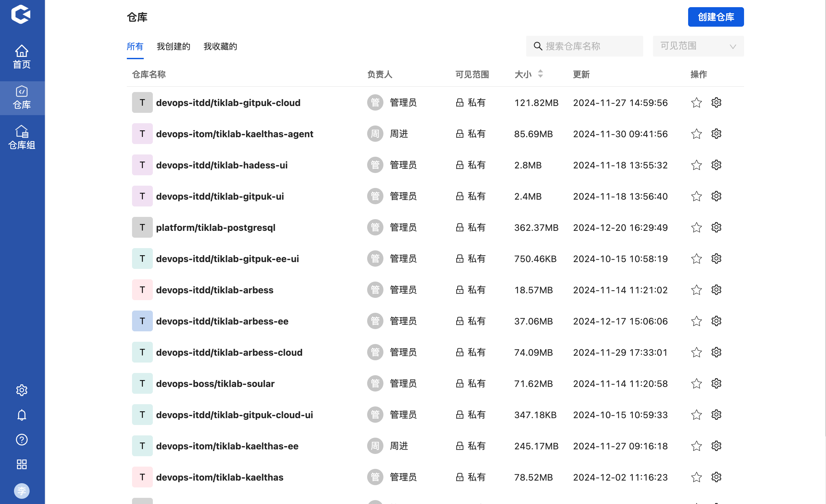Open settings for tiklab-gitpuk-ui repository

[716, 196]
